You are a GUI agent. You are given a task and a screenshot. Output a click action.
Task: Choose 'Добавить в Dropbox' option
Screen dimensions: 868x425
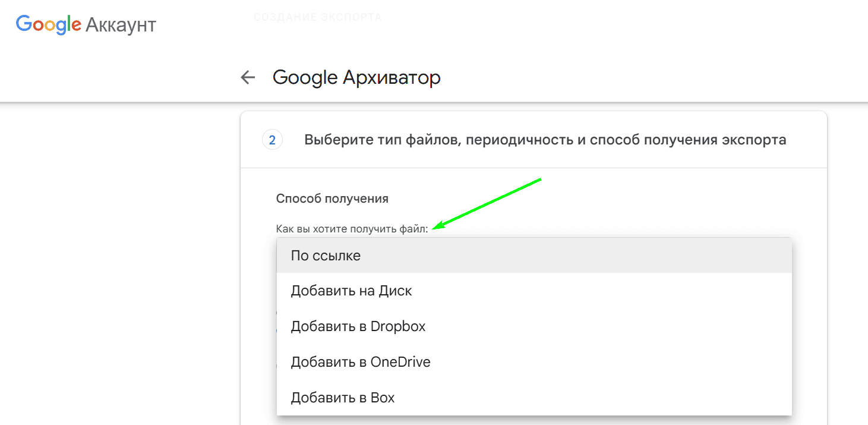[x=534, y=326]
